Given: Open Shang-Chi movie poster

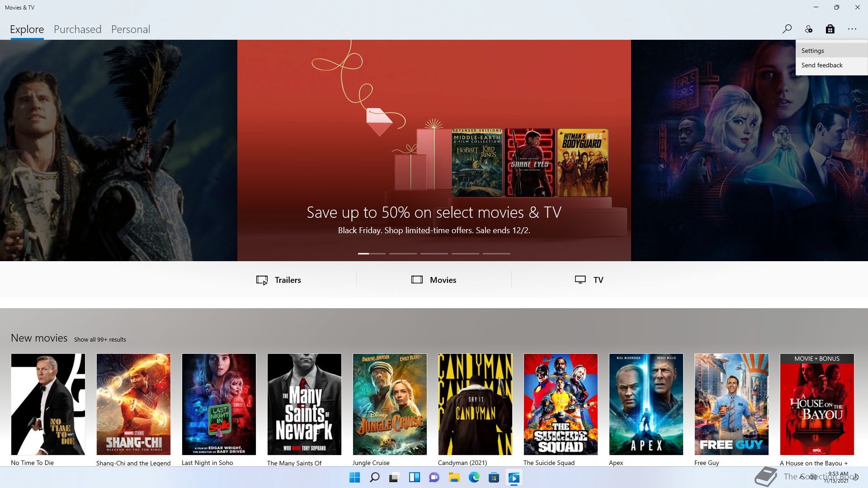Looking at the screenshot, I should tap(133, 404).
